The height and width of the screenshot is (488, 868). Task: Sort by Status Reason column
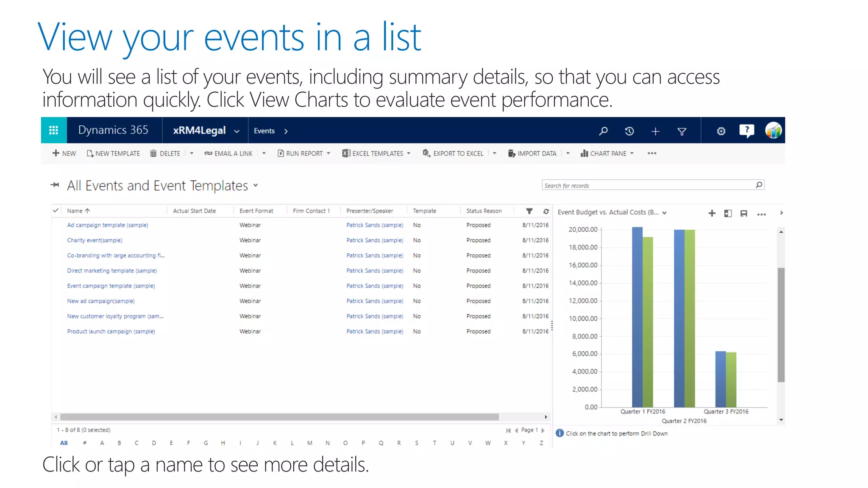coord(484,211)
